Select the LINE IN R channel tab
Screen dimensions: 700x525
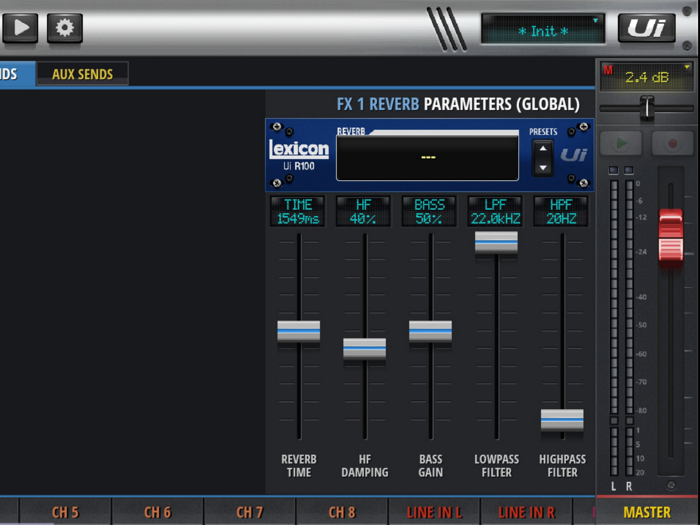(526, 512)
